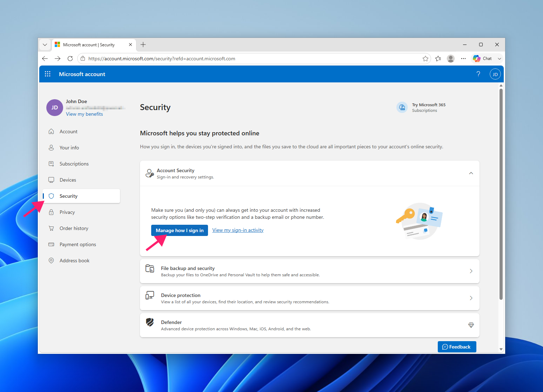Click the Defender premium diamond icon
Screen dimensions: 543x392
[471, 325]
